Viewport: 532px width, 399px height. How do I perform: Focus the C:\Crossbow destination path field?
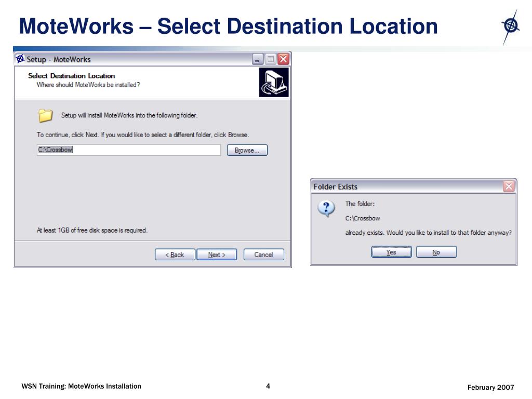point(129,150)
